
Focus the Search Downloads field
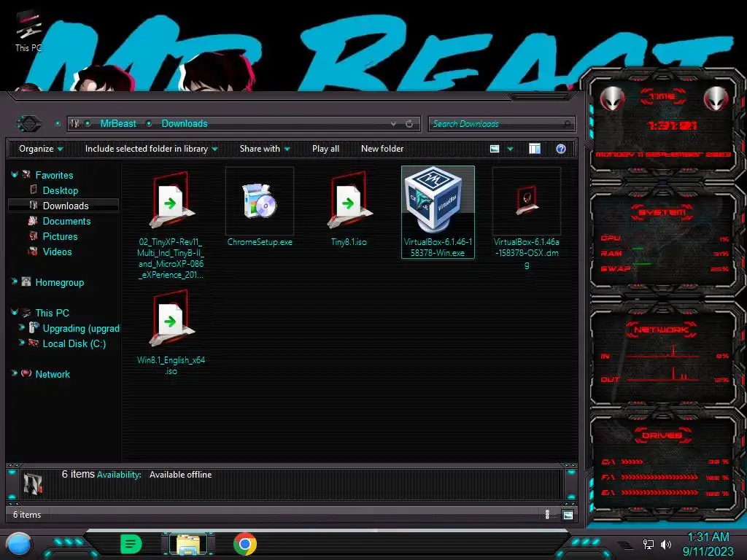click(x=501, y=124)
